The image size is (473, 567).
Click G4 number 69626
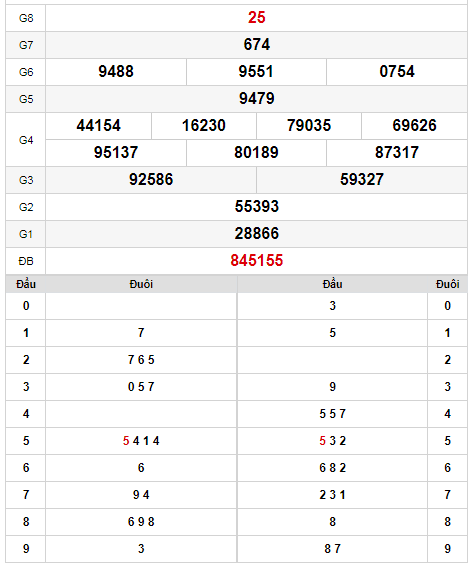pyautogui.click(x=414, y=126)
